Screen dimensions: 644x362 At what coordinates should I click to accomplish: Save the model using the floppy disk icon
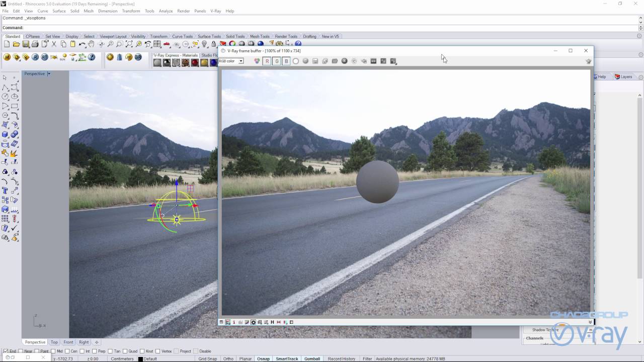pyautogui.click(x=26, y=44)
